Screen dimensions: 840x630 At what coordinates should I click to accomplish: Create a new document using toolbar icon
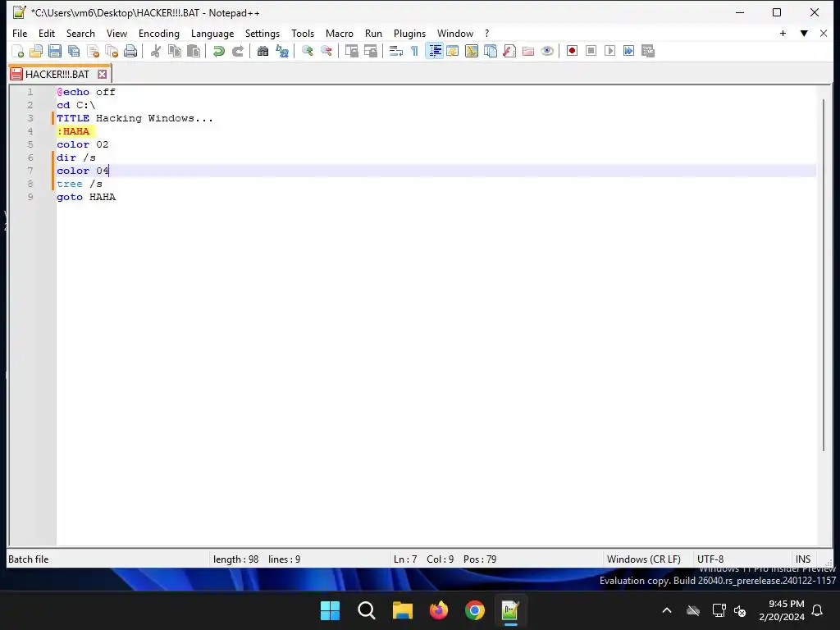click(18, 51)
